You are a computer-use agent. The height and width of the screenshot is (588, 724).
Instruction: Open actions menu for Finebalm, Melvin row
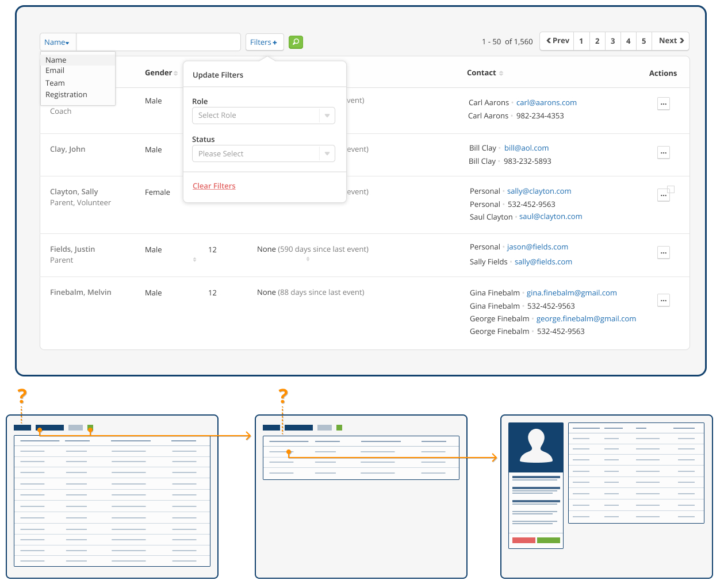664,301
